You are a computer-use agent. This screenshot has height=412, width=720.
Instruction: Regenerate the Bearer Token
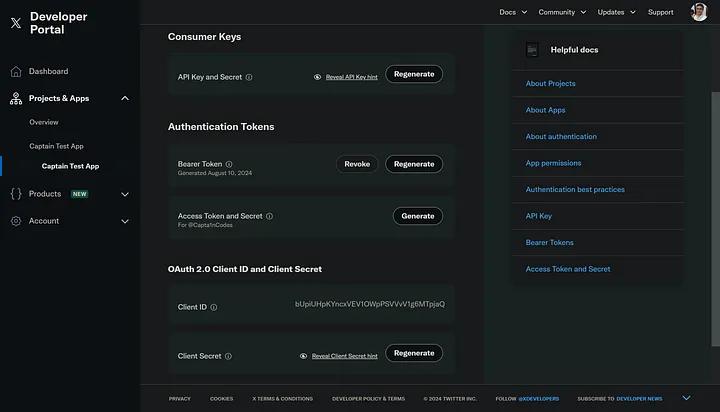[x=414, y=164]
